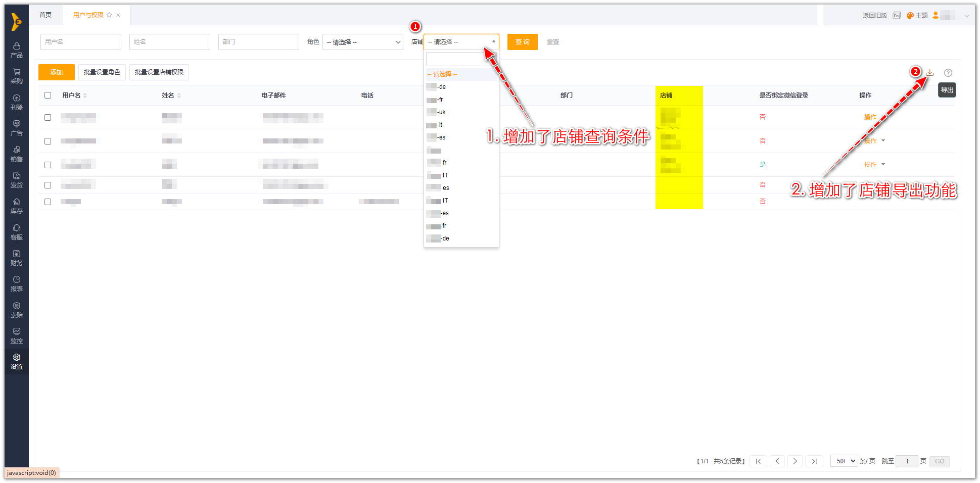Click the help question mark icon
The width and height of the screenshot is (980, 483).
(948, 73)
